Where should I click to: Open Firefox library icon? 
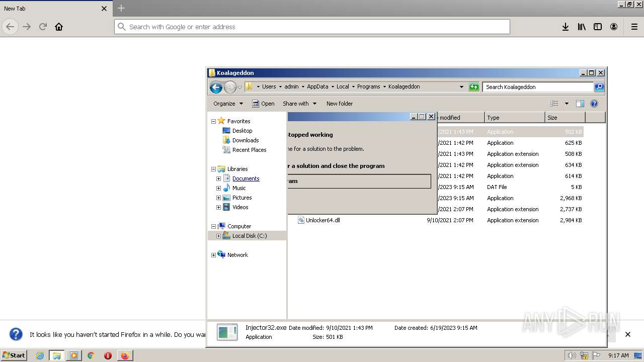[x=582, y=27]
